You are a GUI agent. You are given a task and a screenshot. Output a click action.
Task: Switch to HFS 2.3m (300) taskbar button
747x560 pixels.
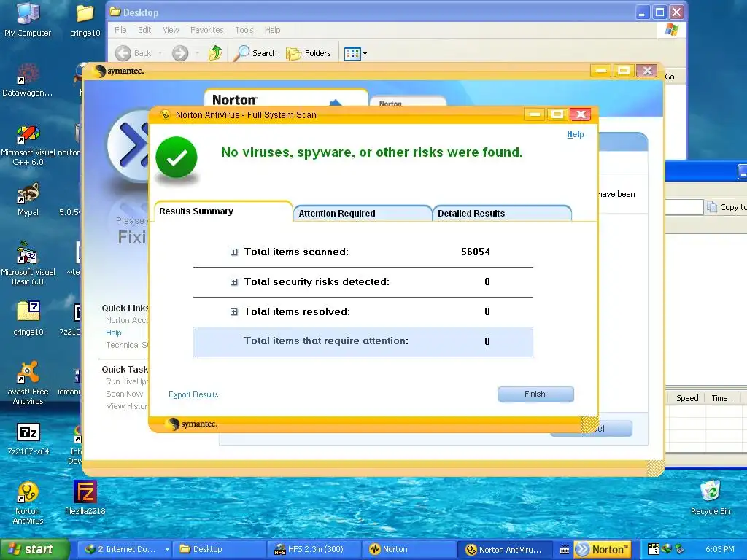pyautogui.click(x=315, y=549)
